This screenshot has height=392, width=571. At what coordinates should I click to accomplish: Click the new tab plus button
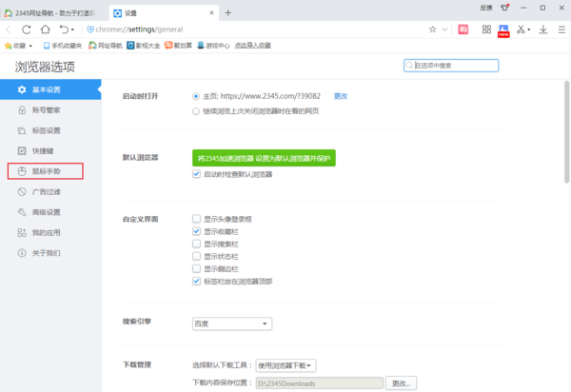[x=228, y=12]
